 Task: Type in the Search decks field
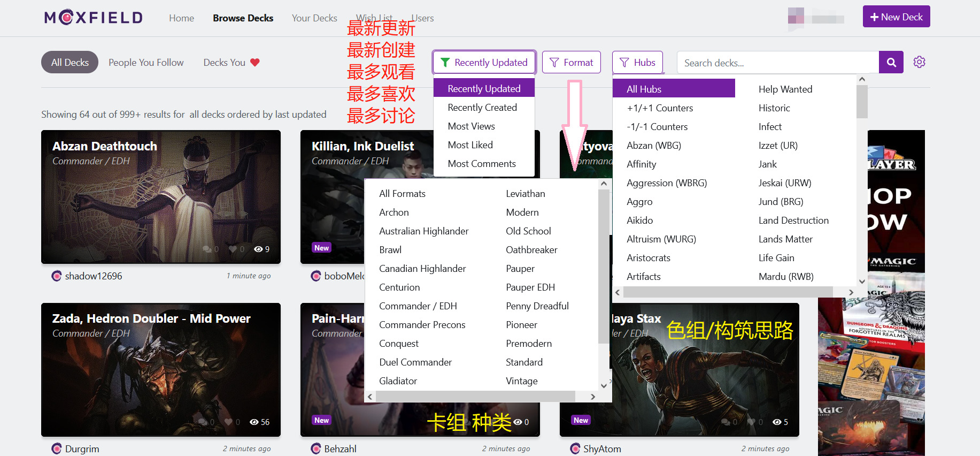(777, 63)
